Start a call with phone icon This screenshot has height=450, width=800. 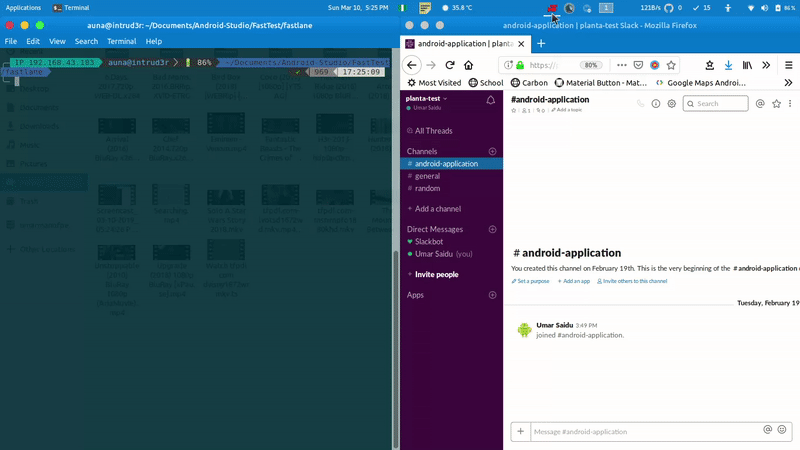click(640, 104)
